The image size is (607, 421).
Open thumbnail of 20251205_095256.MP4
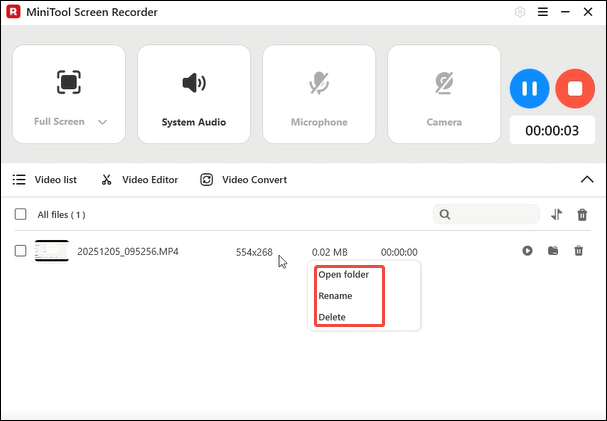(x=52, y=251)
